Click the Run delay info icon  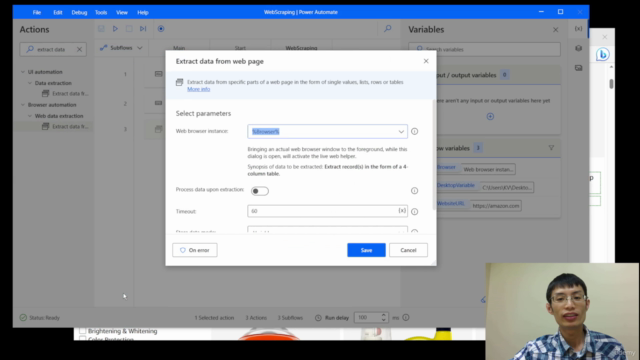click(x=406, y=318)
